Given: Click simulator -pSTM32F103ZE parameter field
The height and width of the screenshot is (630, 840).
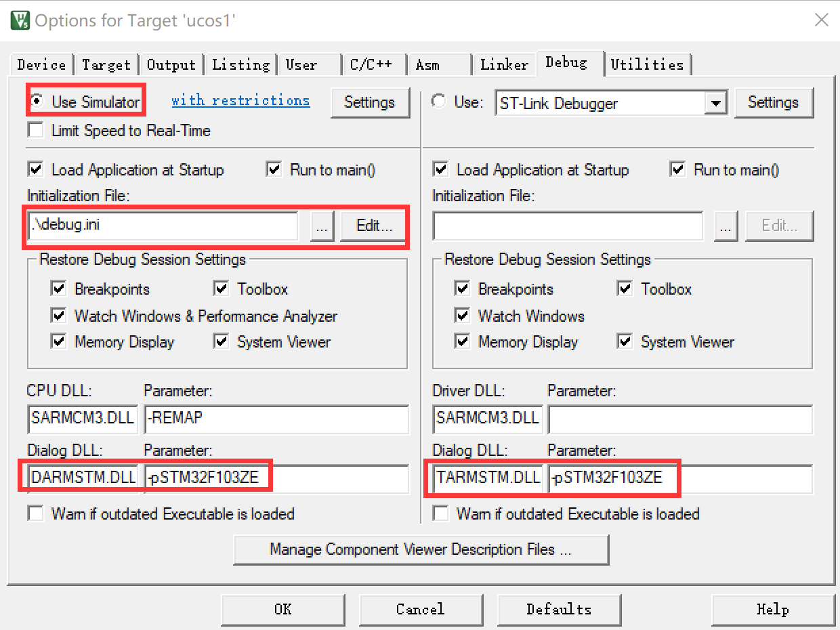Looking at the screenshot, I should [276, 478].
